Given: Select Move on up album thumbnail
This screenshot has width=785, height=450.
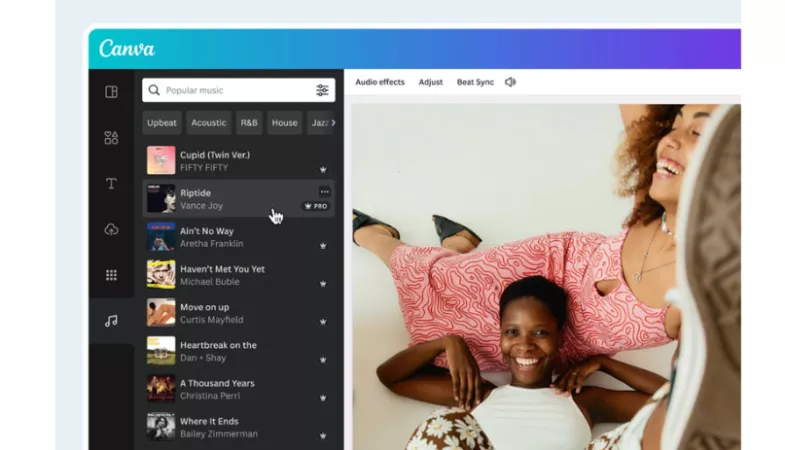Looking at the screenshot, I should (x=161, y=312).
